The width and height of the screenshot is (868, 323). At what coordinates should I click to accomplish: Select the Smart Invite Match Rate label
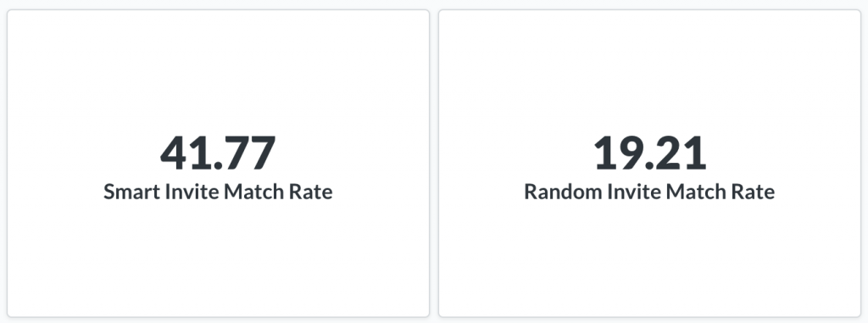(x=218, y=192)
